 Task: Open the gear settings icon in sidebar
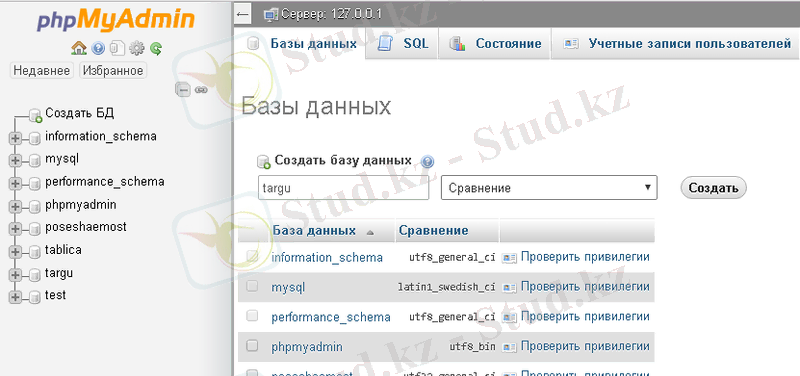[137, 49]
